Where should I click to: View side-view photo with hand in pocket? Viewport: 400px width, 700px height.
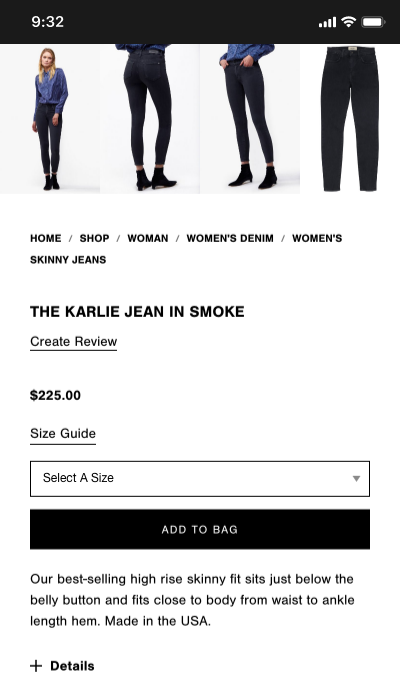250,119
